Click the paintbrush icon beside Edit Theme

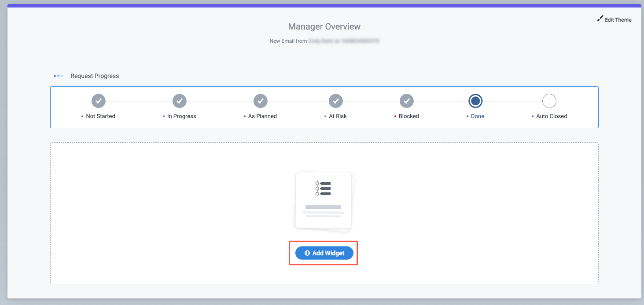(x=600, y=19)
